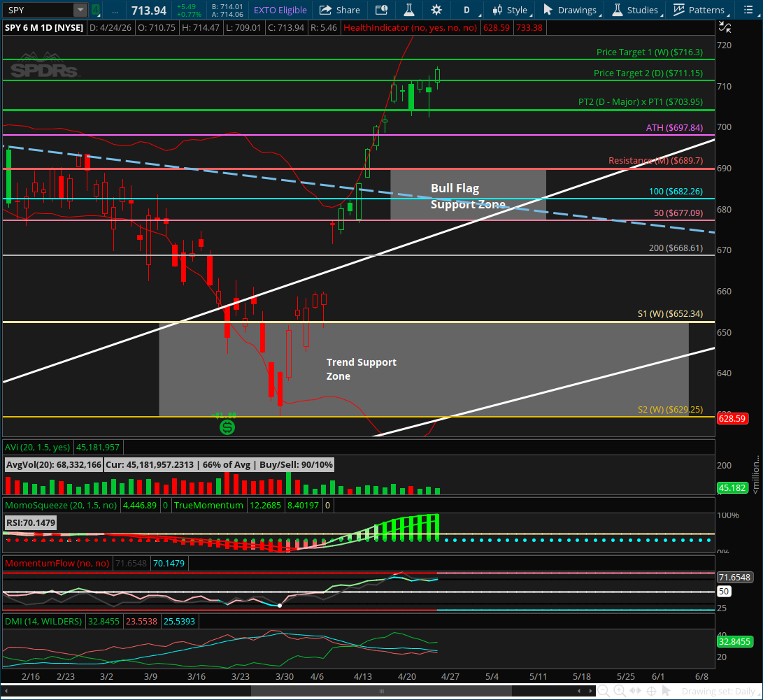Click the ATH ($697.84) label

coord(674,127)
